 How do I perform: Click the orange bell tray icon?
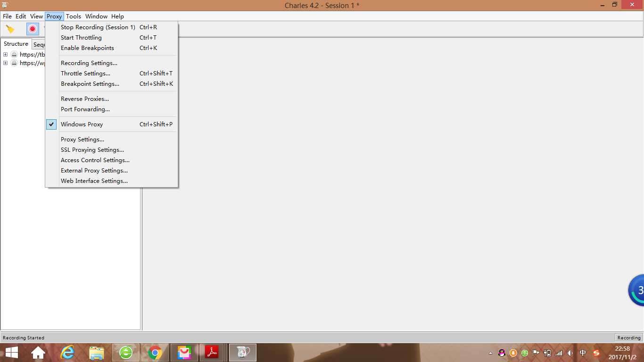(x=513, y=353)
